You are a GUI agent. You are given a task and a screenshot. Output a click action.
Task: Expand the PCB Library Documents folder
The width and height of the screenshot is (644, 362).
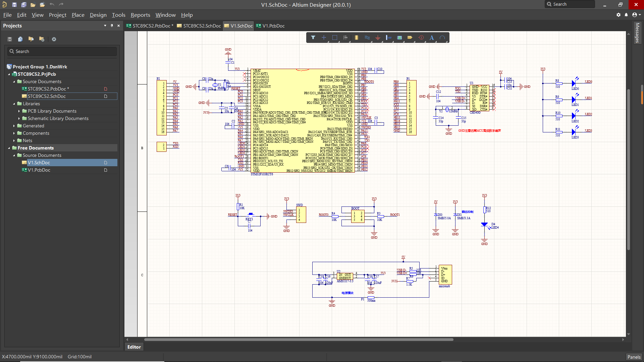point(19,111)
